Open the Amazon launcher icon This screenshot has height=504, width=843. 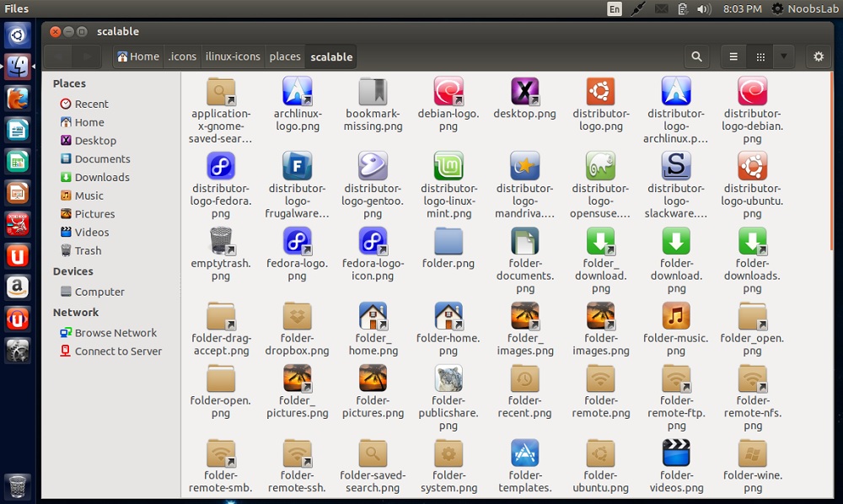pos(18,287)
